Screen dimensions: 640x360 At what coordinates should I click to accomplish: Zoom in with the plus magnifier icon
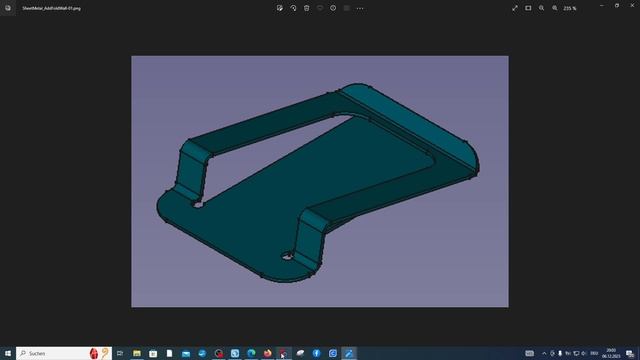click(x=555, y=8)
